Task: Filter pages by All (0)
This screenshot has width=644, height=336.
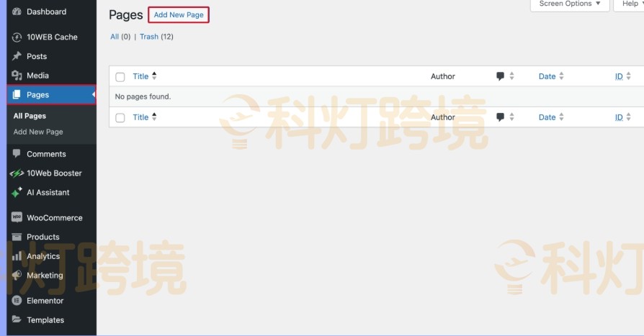Action: 120,37
